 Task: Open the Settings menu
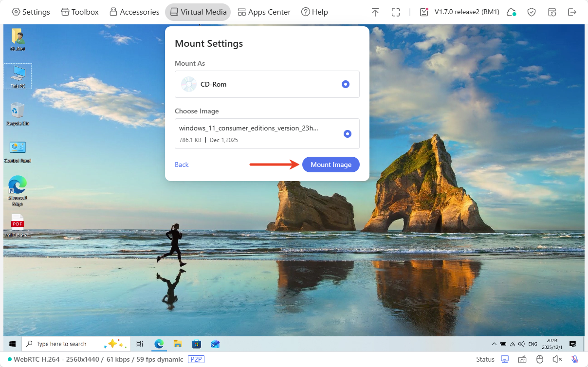(31, 12)
